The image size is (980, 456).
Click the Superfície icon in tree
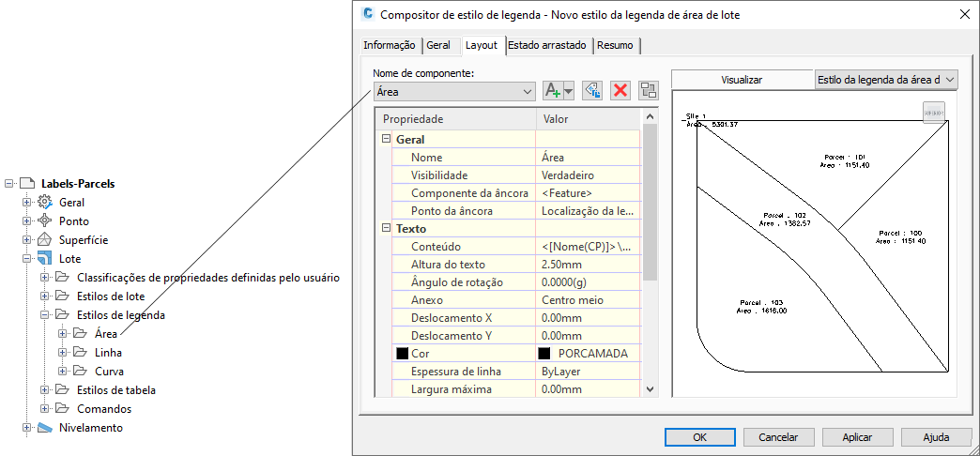(x=44, y=240)
